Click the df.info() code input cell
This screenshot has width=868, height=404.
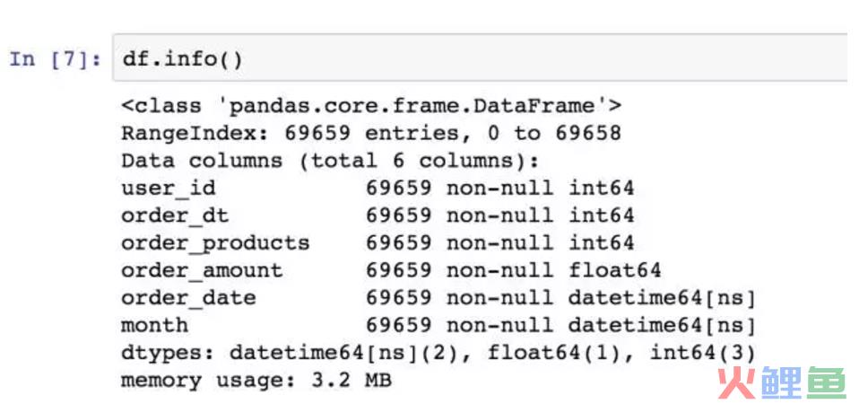[480, 57]
